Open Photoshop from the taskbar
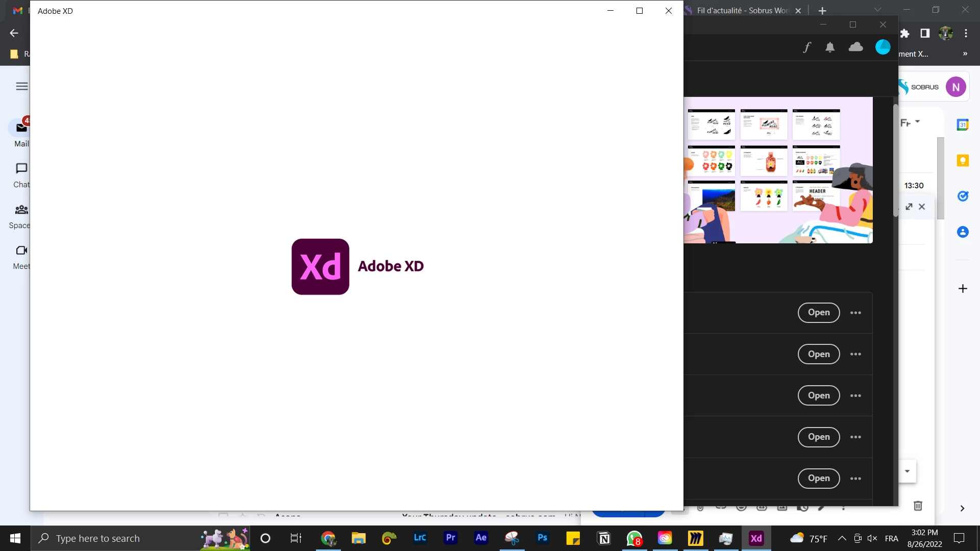 542,538
